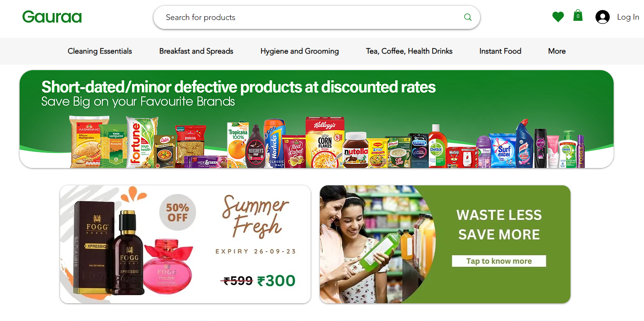The width and height of the screenshot is (644, 321).
Task: Open the Waste Less Save More banner
Action: 445,244
